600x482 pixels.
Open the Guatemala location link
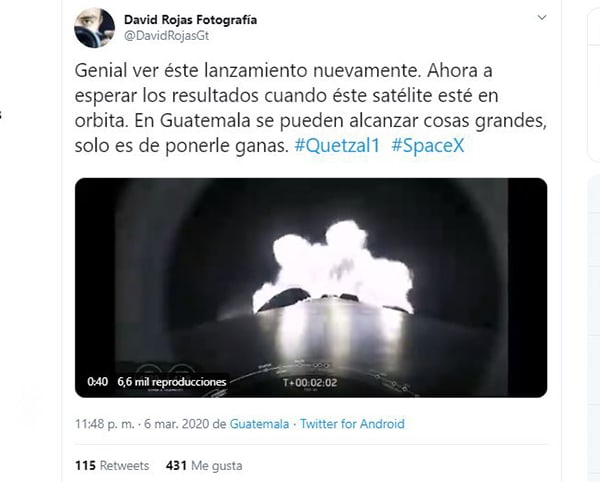tap(259, 424)
